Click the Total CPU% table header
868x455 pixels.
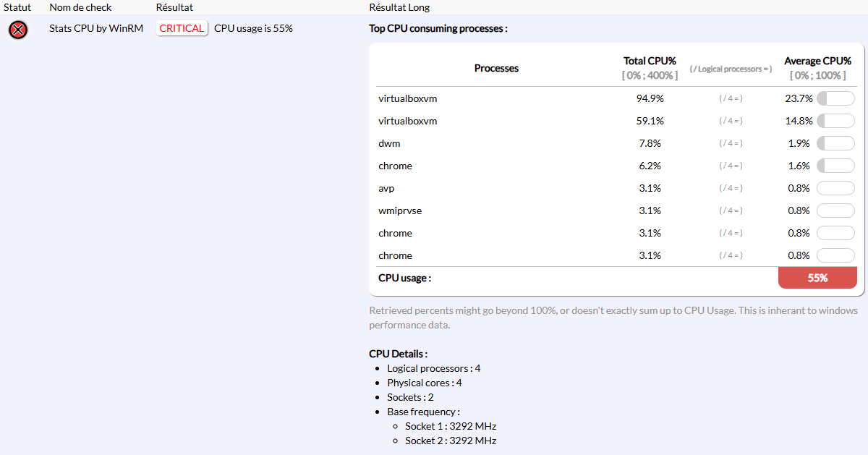(650, 61)
